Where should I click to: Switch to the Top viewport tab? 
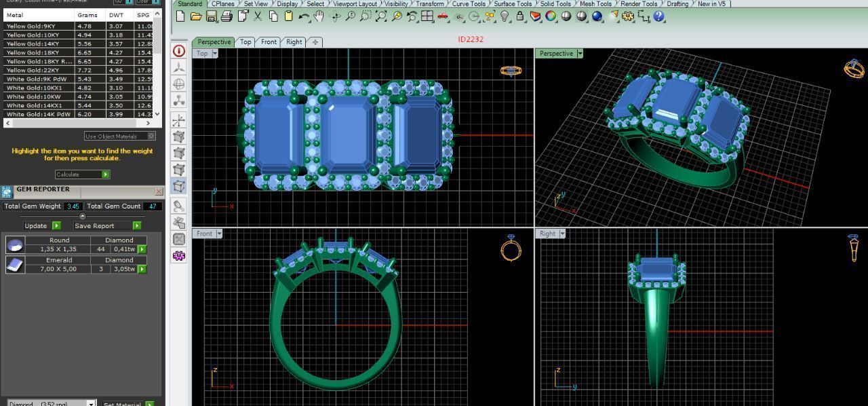[245, 42]
